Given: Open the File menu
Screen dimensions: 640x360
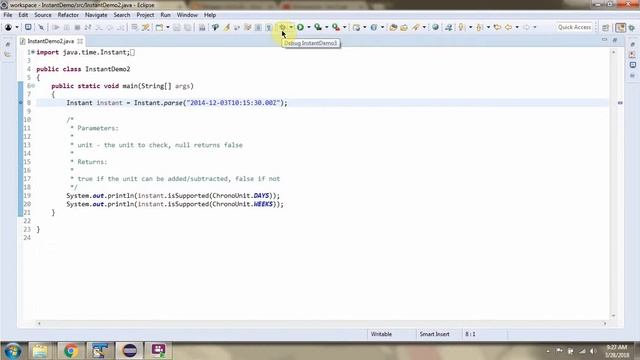Looking at the screenshot, I should click(x=8, y=15).
